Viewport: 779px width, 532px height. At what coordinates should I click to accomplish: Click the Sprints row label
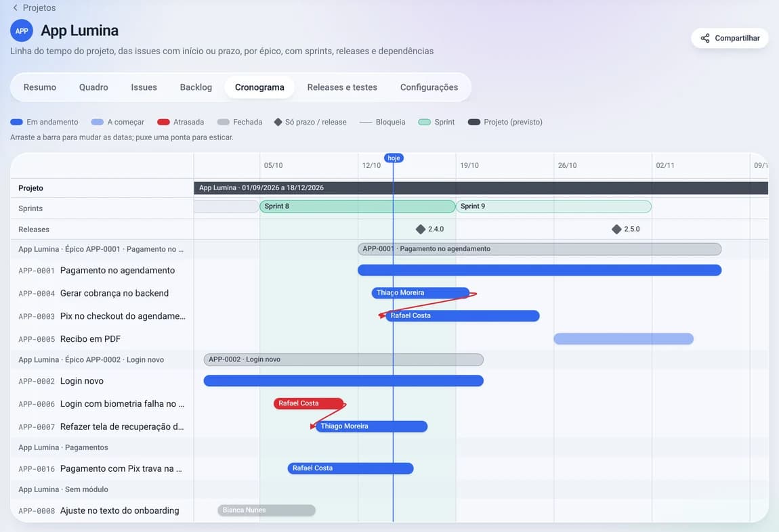click(x=30, y=208)
